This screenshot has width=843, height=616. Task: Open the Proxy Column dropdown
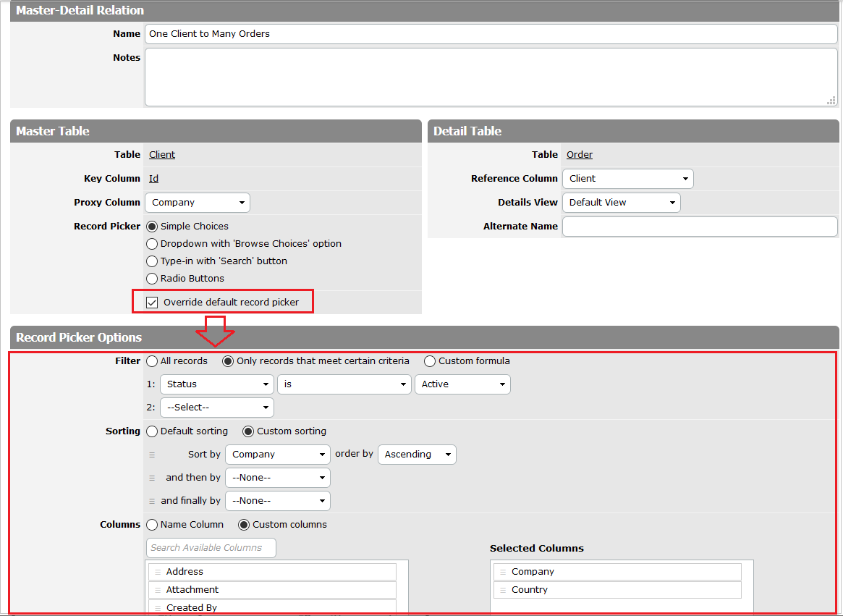coord(198,203)
